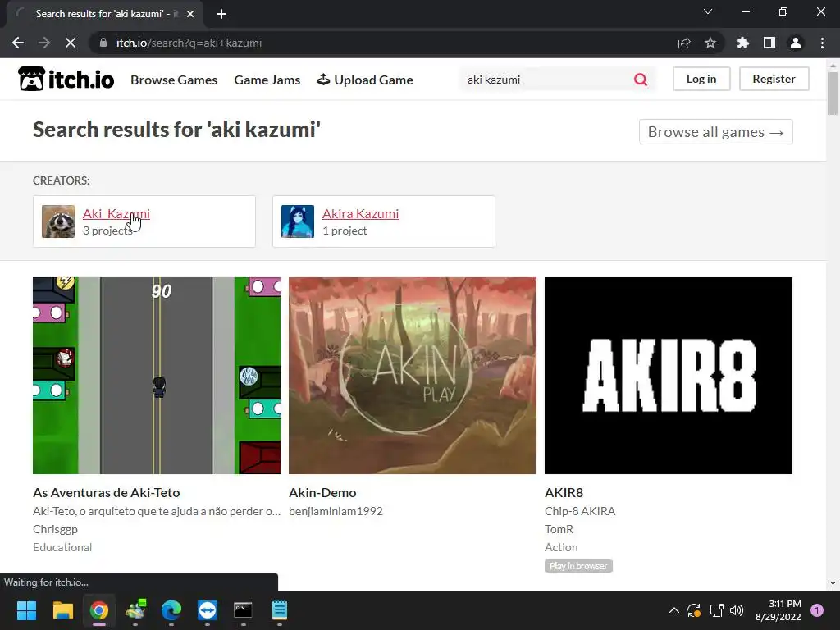This screenshot has width=840, height=630.
Task: Close the search results tab
Action: pos(190,14)
